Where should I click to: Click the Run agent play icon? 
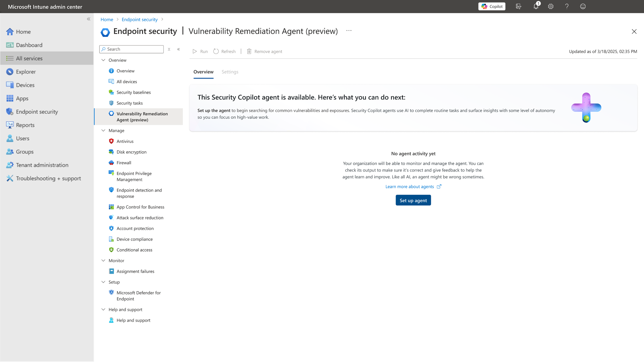tap(195, 51)
